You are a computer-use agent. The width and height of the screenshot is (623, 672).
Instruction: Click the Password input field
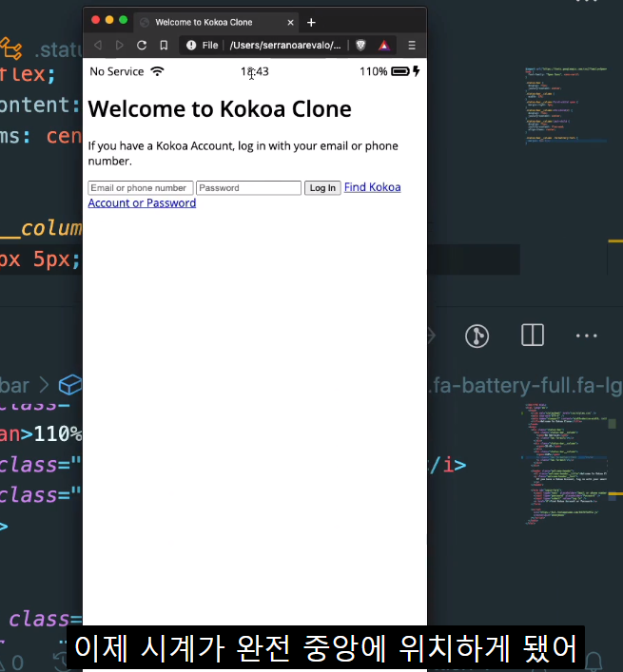(x=248, y=188)
